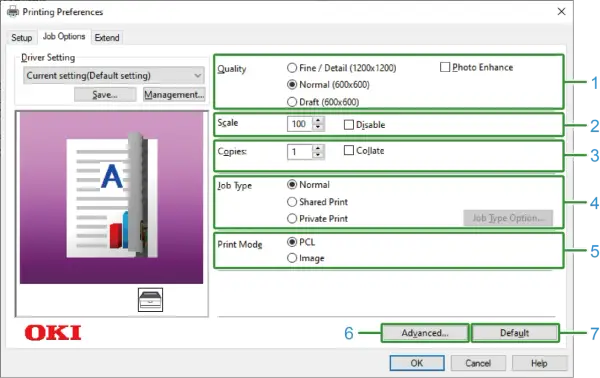Viewport: 600px width, 378px height.
Task: Open the Driver Setting dropdown
Action: [x=114, y=75]
